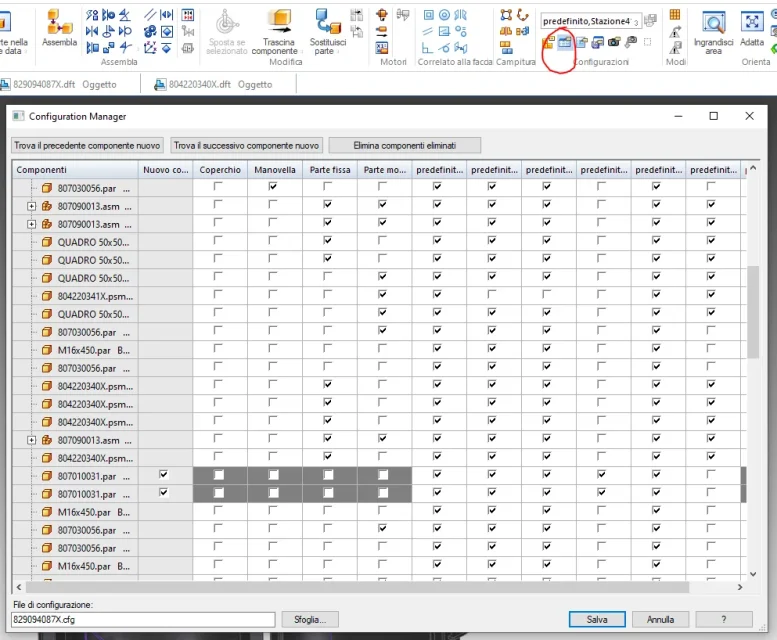This screenshot has height=640, width=777.
Task: Click the Sostituisci parte icon
Action: [x=328, y=22]
